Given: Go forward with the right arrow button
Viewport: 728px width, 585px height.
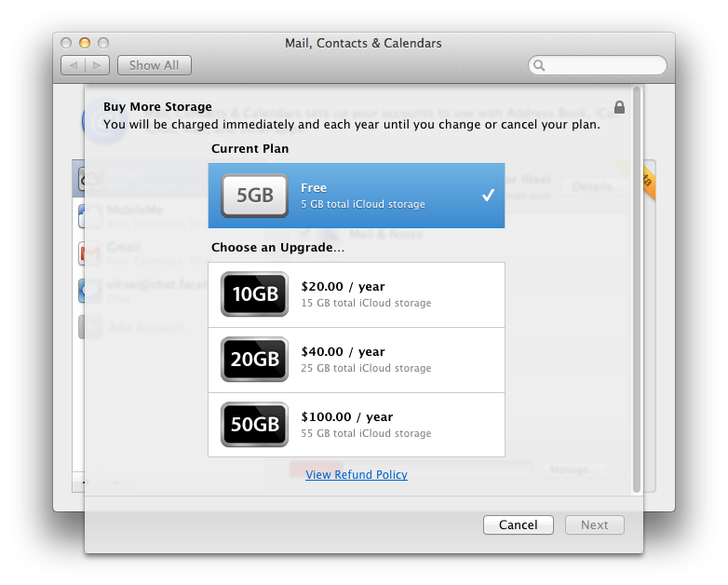Looking at the screenshot, I should [x=97, y=65].
